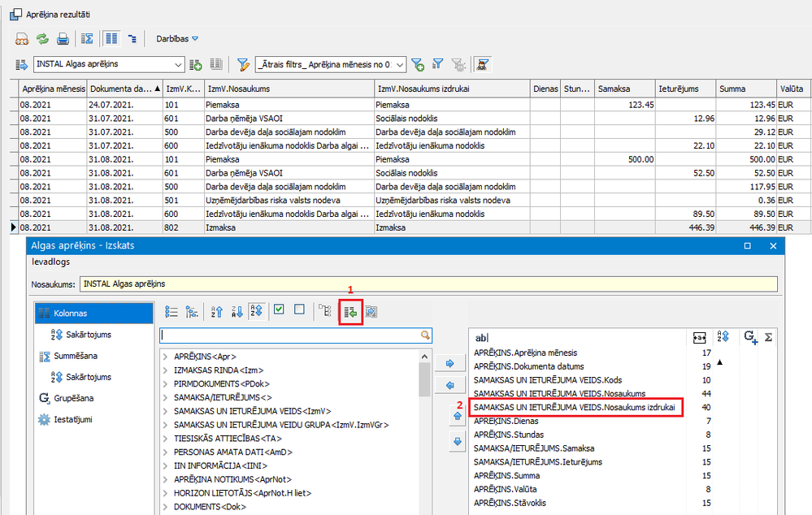Image resolution: width=812 pixels, height=515 pixels.
Task: Move column up with the up arrow button
Action: tap(458, 416)
